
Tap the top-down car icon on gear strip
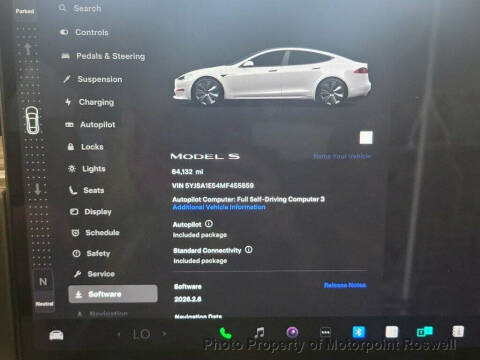32,120
